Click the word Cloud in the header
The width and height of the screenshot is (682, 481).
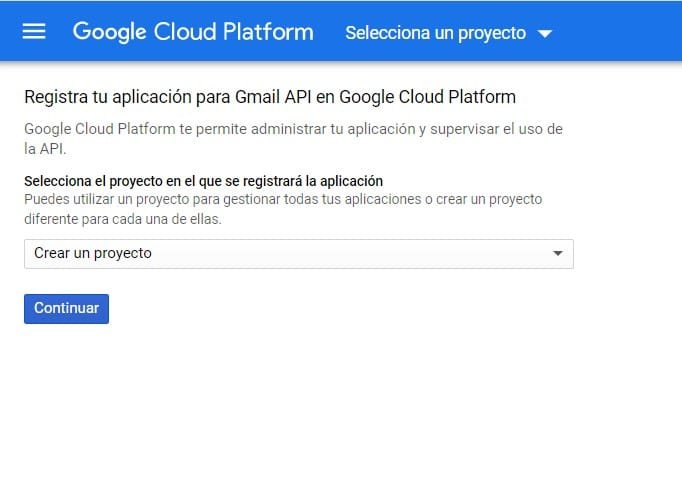(x=185, y=32)
